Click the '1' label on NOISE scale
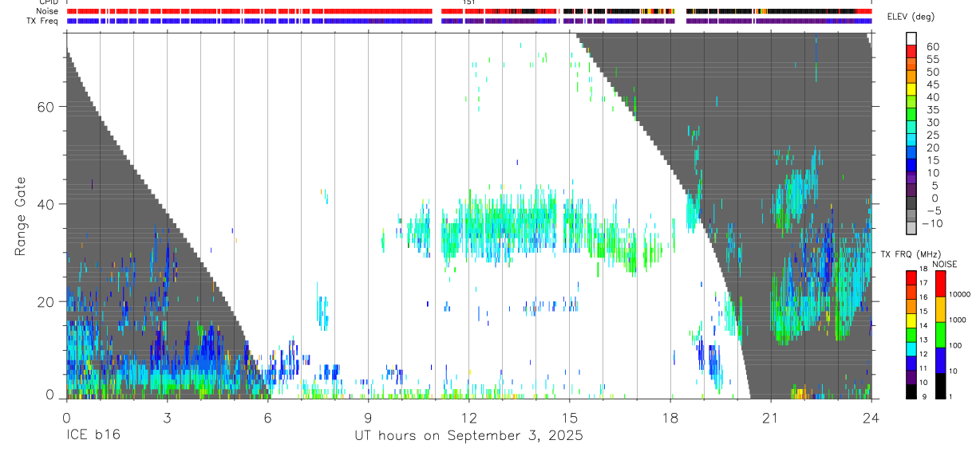Screen dimensions: 980x452 coord(952,396)
